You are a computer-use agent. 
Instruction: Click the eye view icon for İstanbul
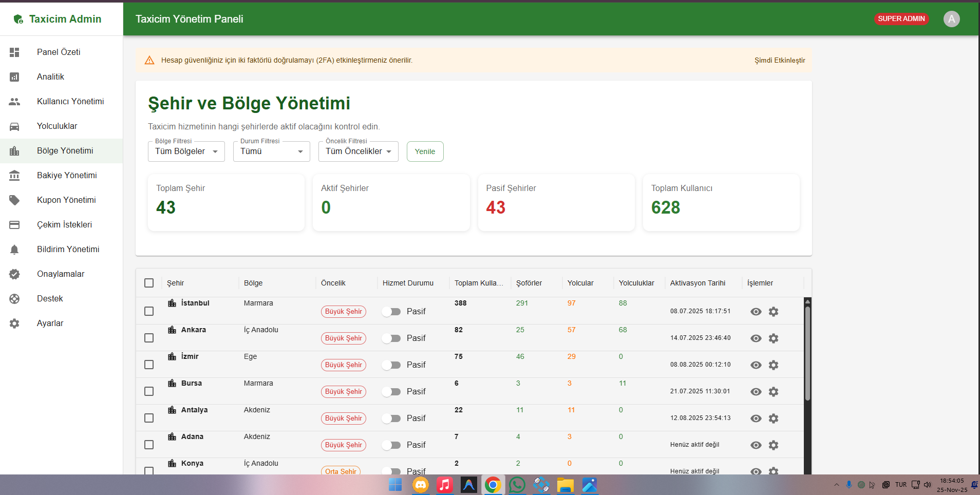(756, 312)
